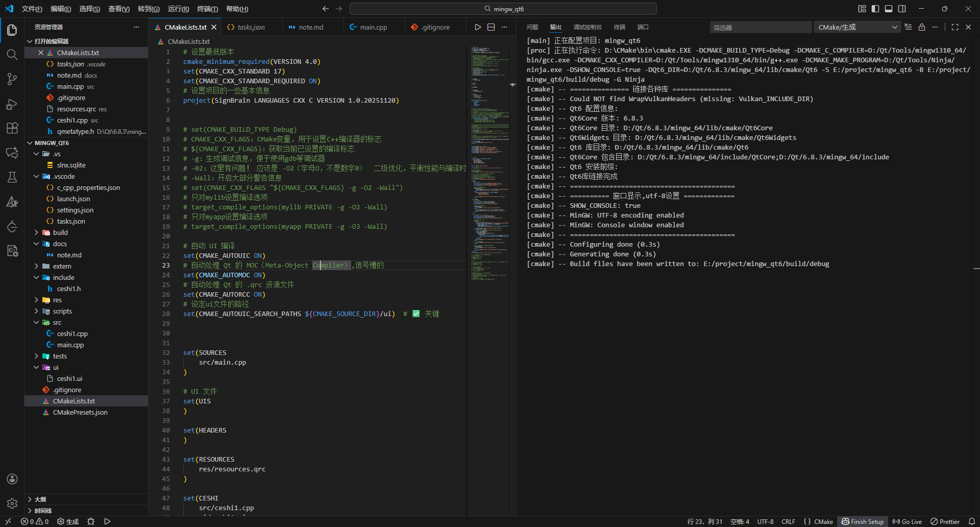Focus the 筛选器 filter input
The height and width of the screenshot is (527, 980).
[761, 27]
